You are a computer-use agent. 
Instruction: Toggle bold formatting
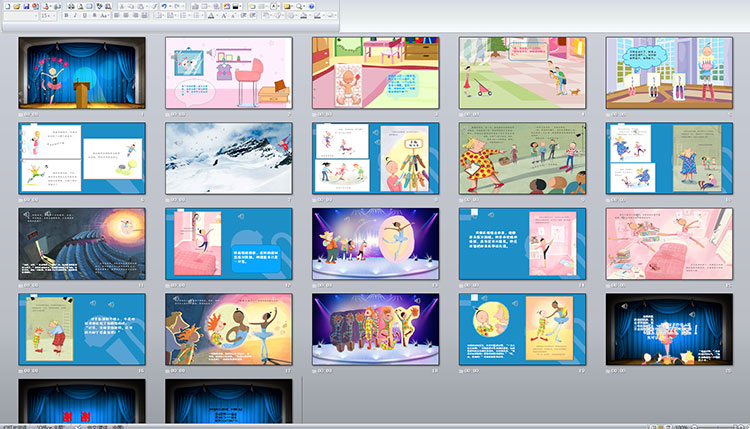(66, 15)
